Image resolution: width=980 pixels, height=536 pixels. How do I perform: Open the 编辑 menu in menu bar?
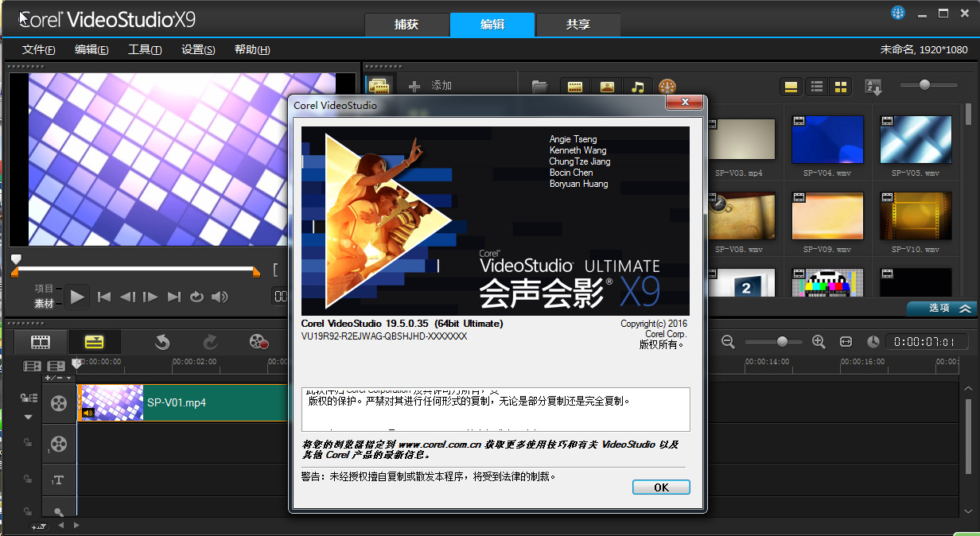pos(91,49)
